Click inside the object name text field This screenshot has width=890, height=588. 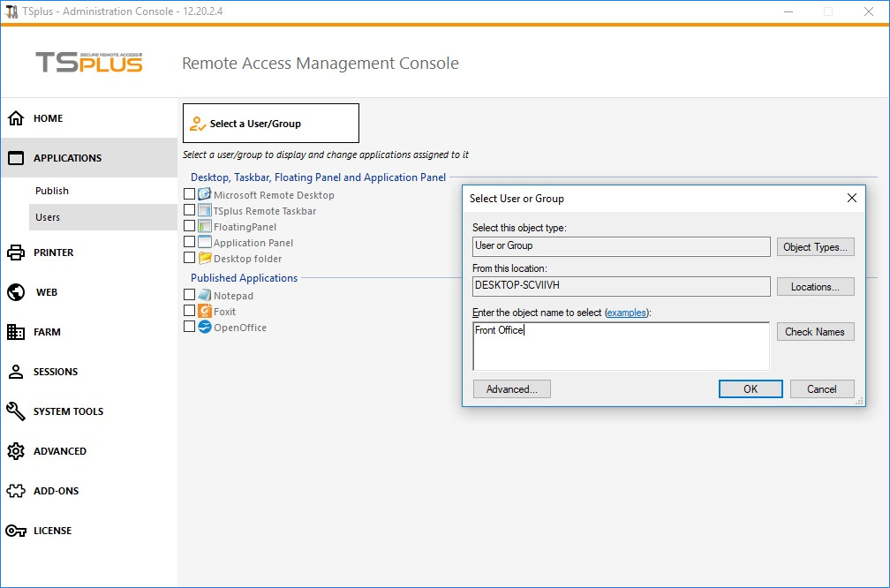click(621, 346)
